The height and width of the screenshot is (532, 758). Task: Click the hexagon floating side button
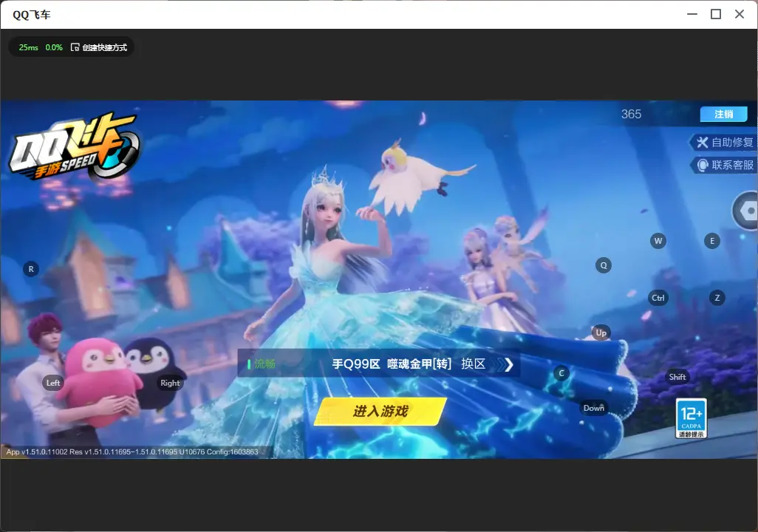coord(746,211)
